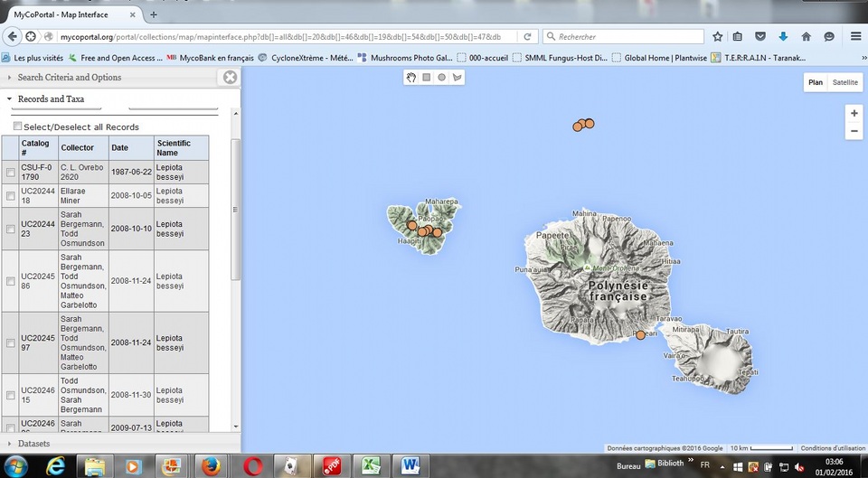This screenshot has width=868, height=478.
Task: Switch map to Plan view
Action: pos(816,82)
